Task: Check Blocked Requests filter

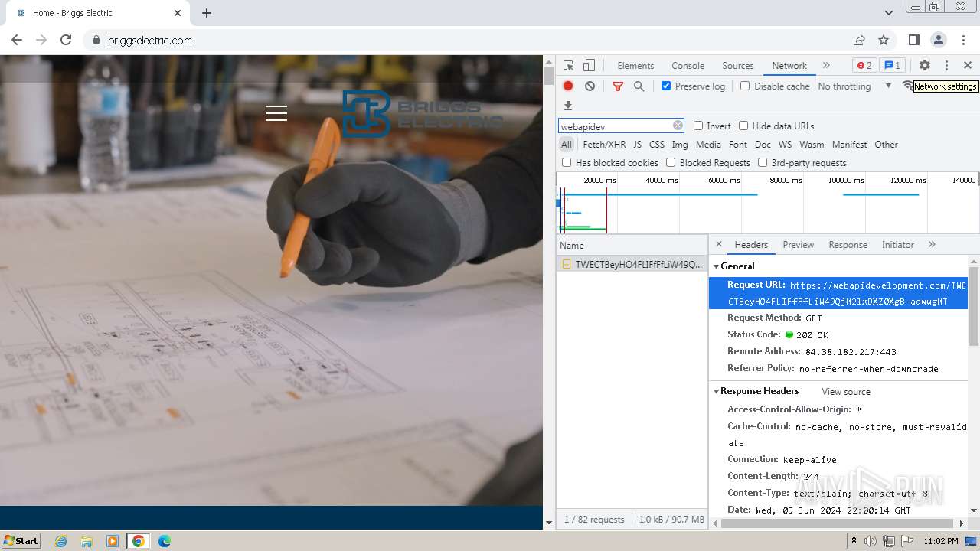Action: (671, 162)
